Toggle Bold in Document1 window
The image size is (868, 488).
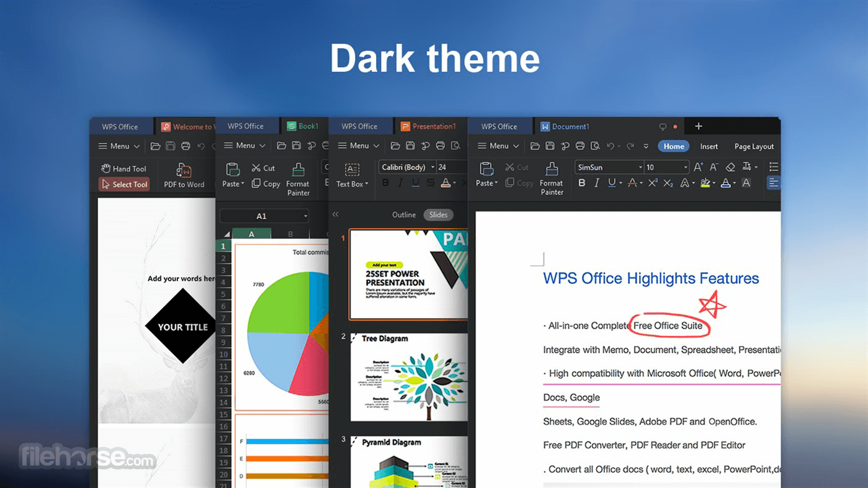click(x=581, y=183)
